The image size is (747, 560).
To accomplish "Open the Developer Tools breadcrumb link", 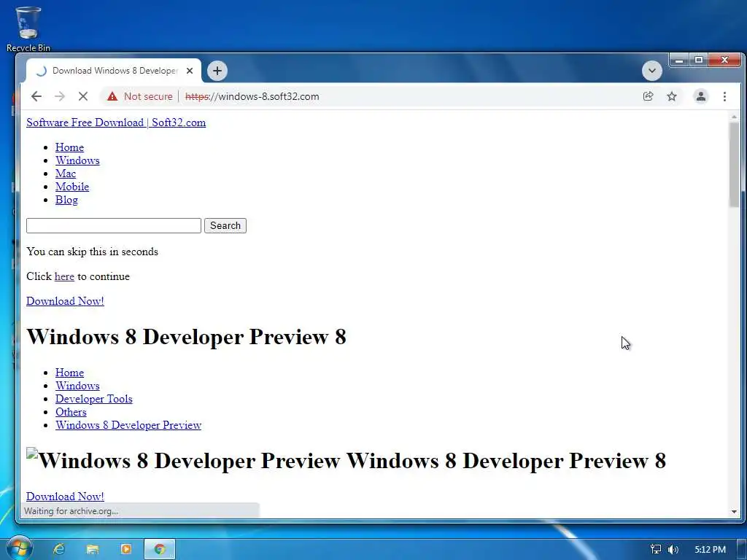I will pyautogui.click(x=94, y=399).
